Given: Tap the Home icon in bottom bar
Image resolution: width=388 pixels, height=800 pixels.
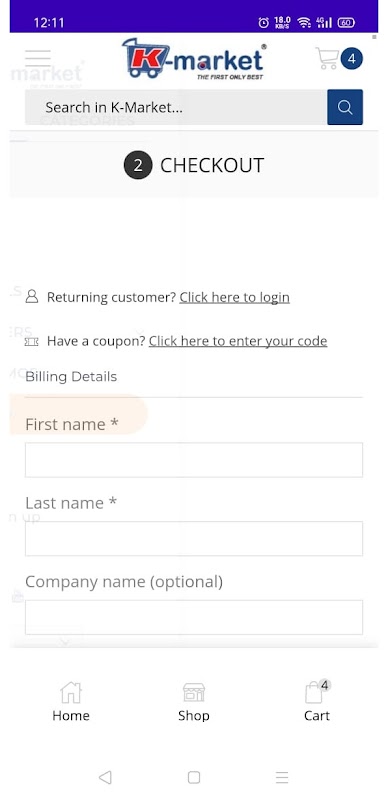Looking at the screenshot, I should click(70, 693).
